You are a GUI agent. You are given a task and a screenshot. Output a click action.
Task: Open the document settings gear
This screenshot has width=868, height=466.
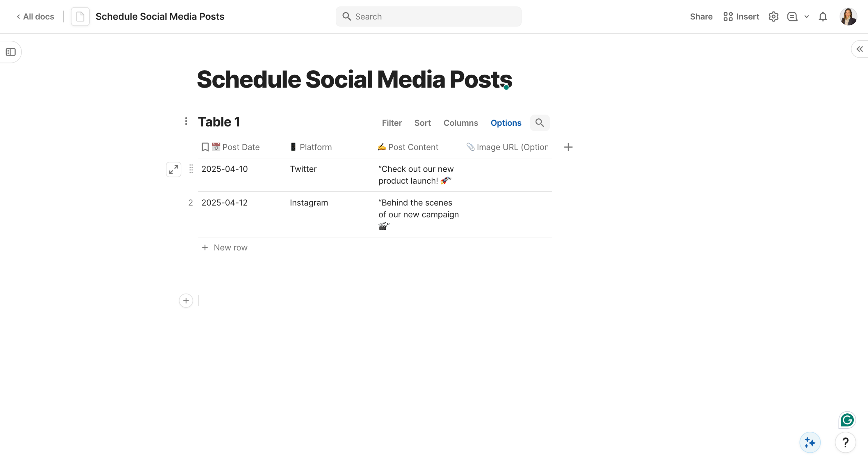pyautogui.click(x=773, y=17)
